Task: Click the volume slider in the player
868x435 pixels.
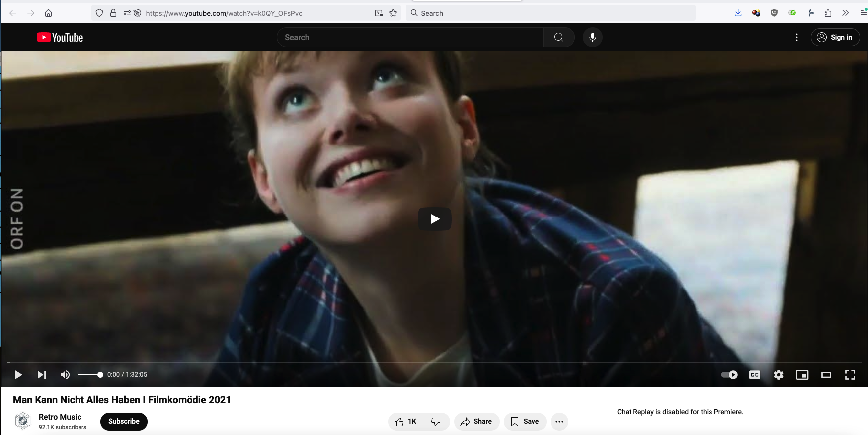Action: (x=90, y=375)
